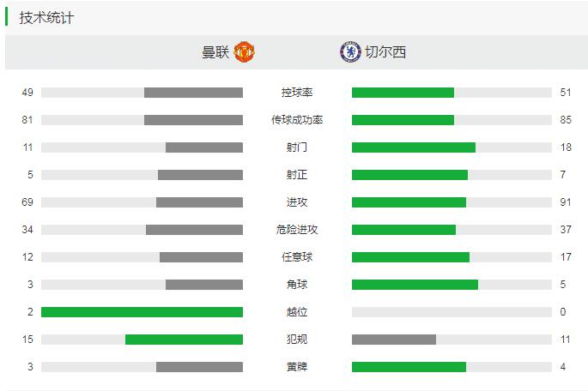Click Manchester United's gray 射正 bar
The image size is (588, 391).
(x=200, y=175)
